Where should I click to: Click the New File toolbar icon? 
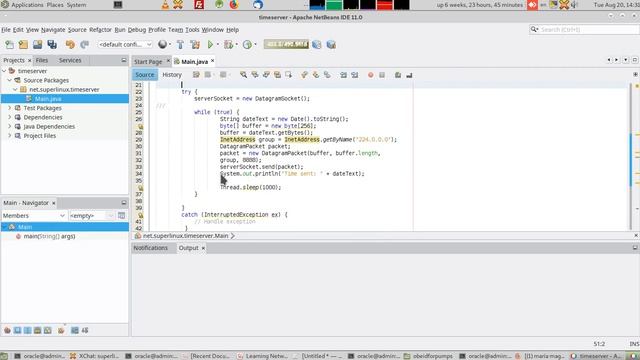click(x=9, y=44)
